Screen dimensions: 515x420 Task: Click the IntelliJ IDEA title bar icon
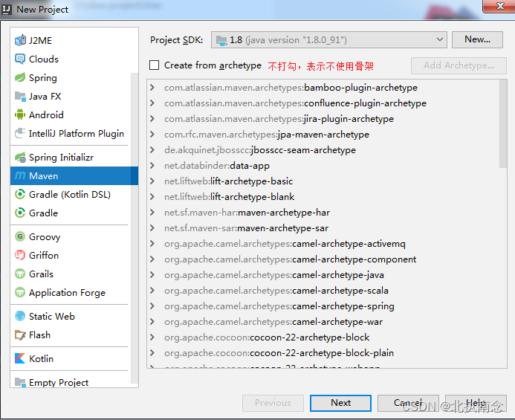pos(6,9)
